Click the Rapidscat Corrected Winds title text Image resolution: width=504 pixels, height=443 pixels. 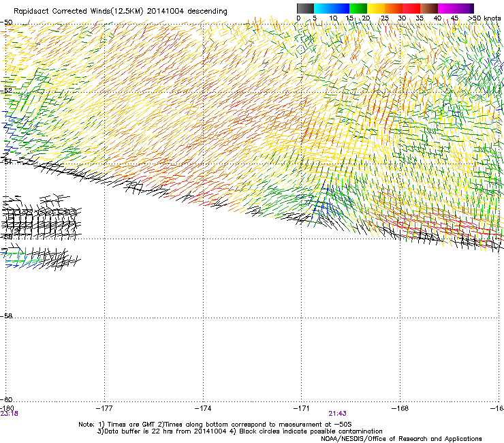click(x=121, y=12)
